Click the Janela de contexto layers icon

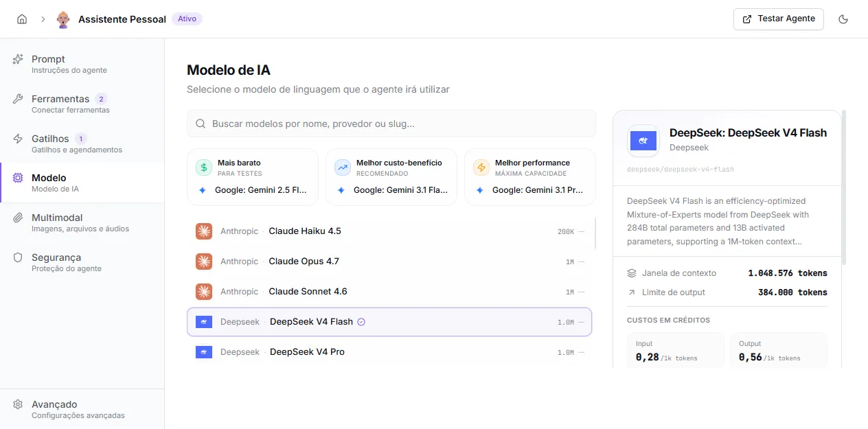point(632,273)
